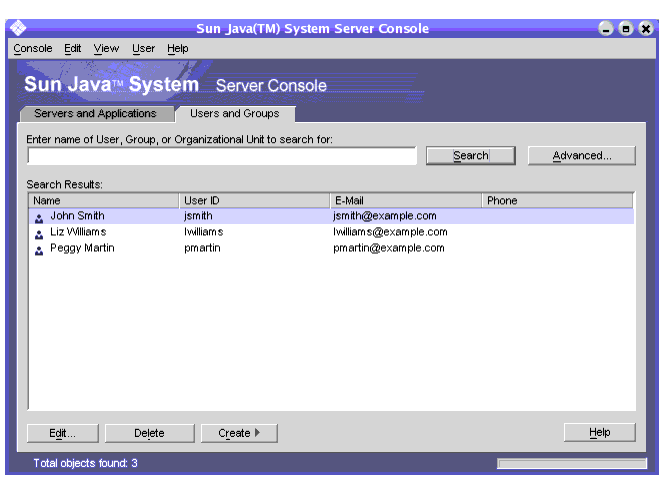Click the Search button
Screen dimensions: 665x494
471,156
